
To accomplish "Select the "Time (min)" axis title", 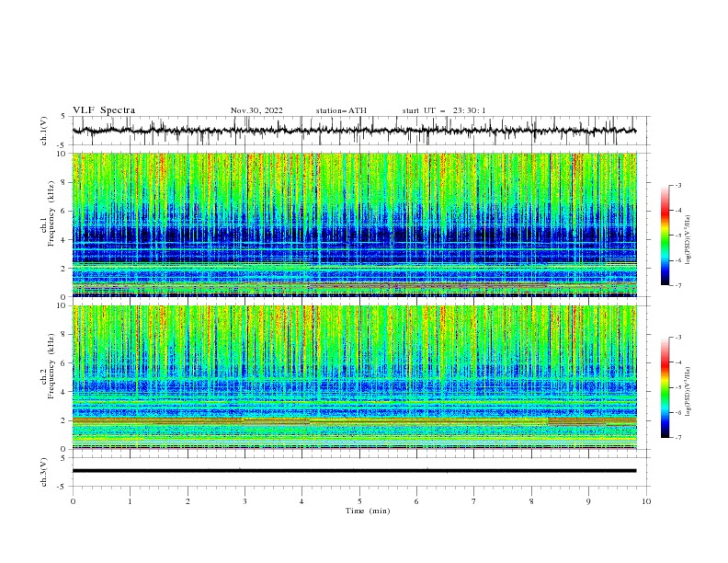I will pos(368,511).
